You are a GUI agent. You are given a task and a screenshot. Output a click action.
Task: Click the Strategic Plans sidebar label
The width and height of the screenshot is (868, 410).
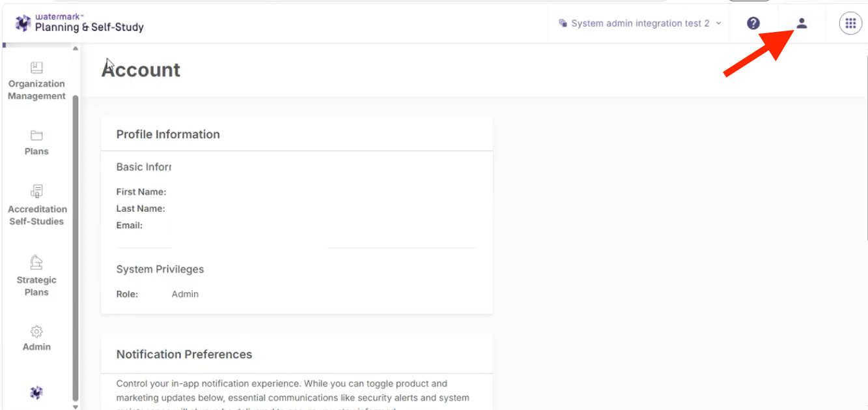point(36,286)
